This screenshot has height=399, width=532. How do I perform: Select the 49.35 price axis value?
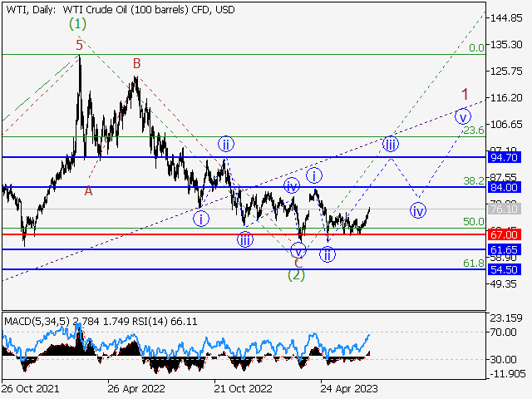point(504,284)
